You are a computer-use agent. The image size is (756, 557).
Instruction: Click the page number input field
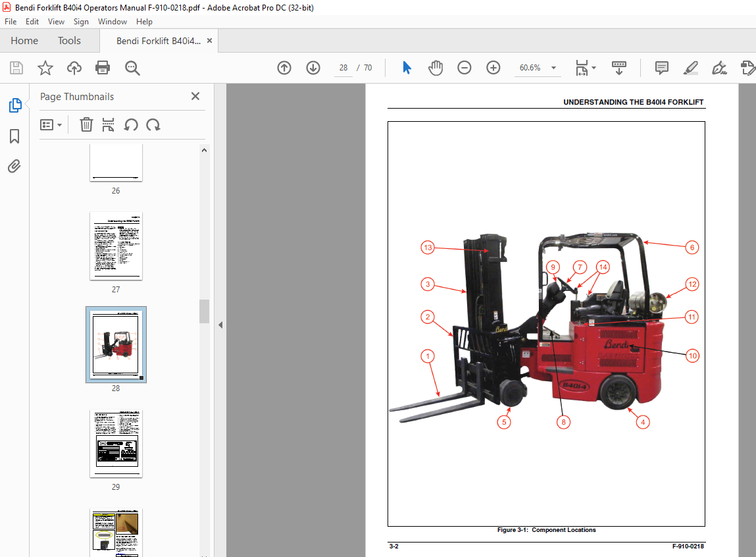pos(343,68)
